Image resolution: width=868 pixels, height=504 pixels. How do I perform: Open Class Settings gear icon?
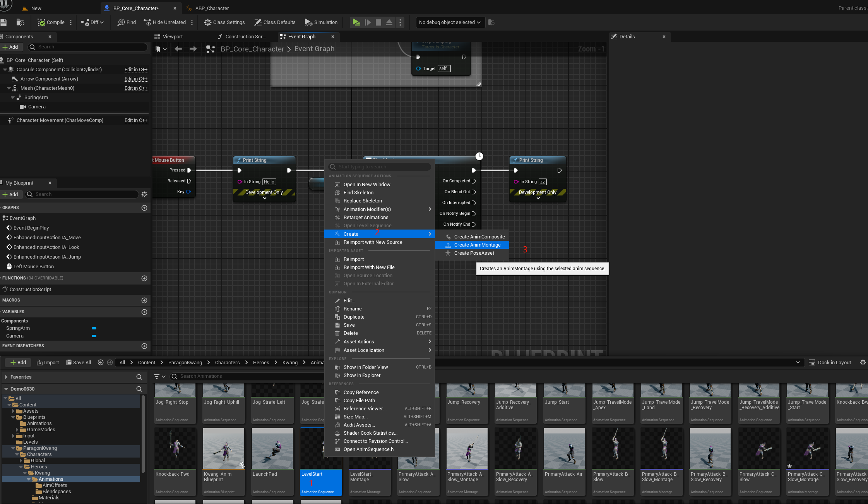208,22
